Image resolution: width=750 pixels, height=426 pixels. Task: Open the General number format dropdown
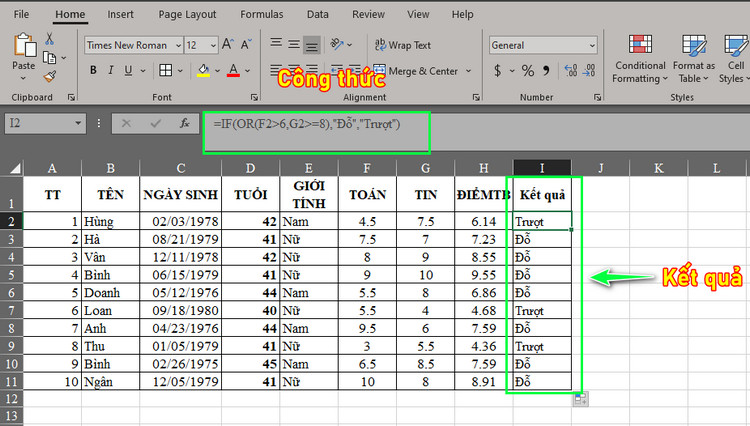pos(592,45)
